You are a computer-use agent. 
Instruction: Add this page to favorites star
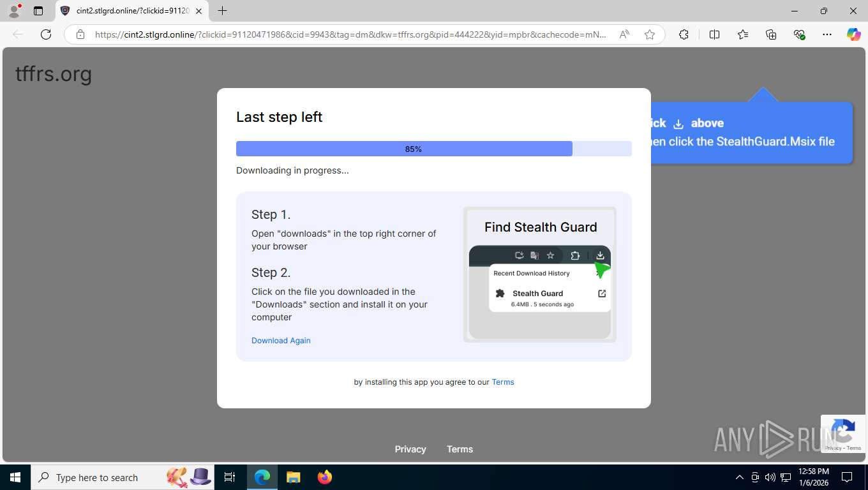(650, 34)
